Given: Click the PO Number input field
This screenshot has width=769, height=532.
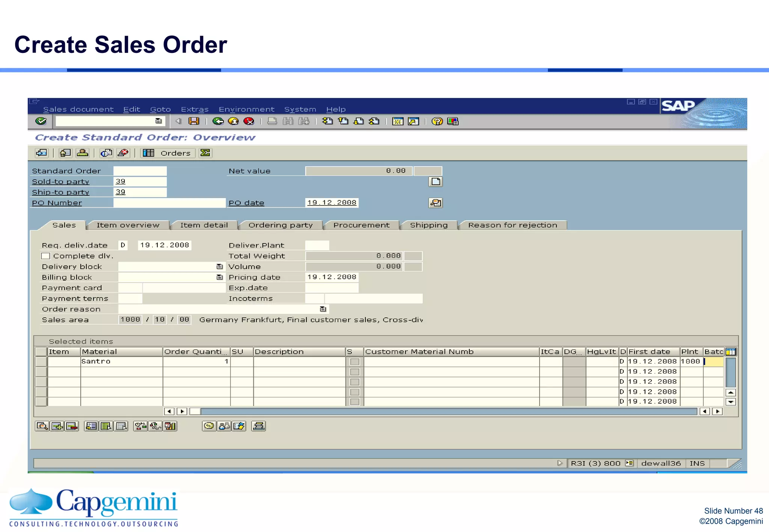Looking at the screenshot, I should 169,203.
